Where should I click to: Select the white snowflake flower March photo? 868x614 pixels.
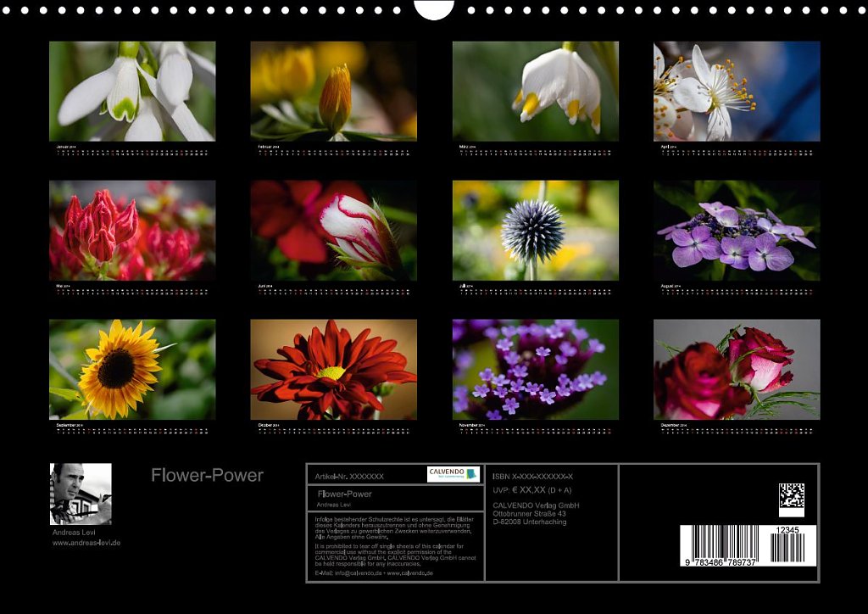[535, 92]
